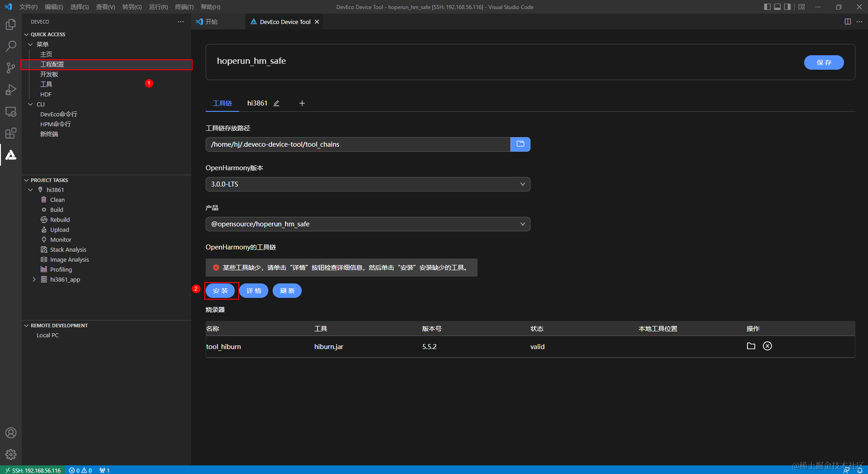Open the Extensions view in activity bar
This screenshot has height=474, width=868.
tap(11, 133)
